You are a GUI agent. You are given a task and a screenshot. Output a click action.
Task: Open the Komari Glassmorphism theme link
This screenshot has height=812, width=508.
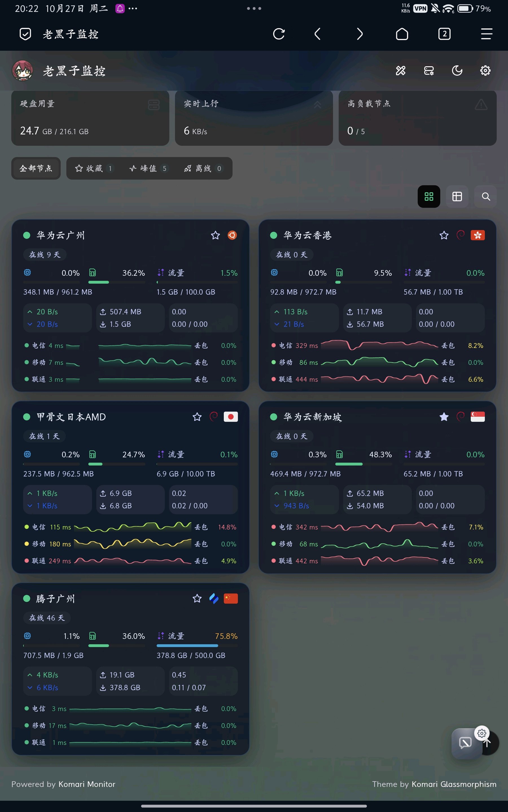coord(454,784)
